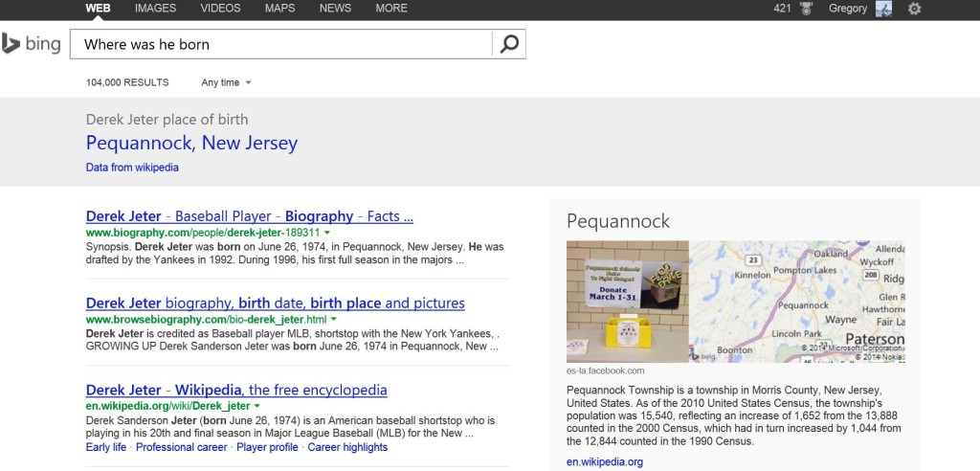Image resolution: width=980 pixels, height=471 pixels.
Task: Open the Pequannock map thumbnail
Action: click(x=797, y=302)
